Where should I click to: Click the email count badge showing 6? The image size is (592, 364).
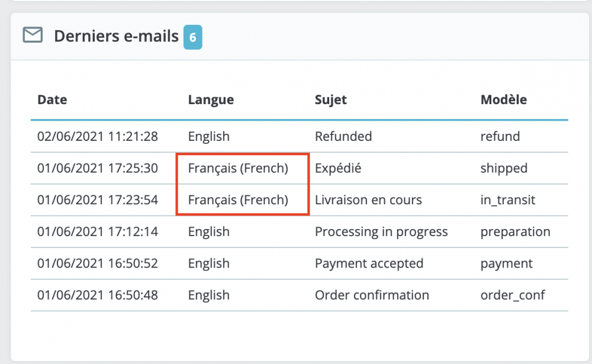(x=192, y=37)
